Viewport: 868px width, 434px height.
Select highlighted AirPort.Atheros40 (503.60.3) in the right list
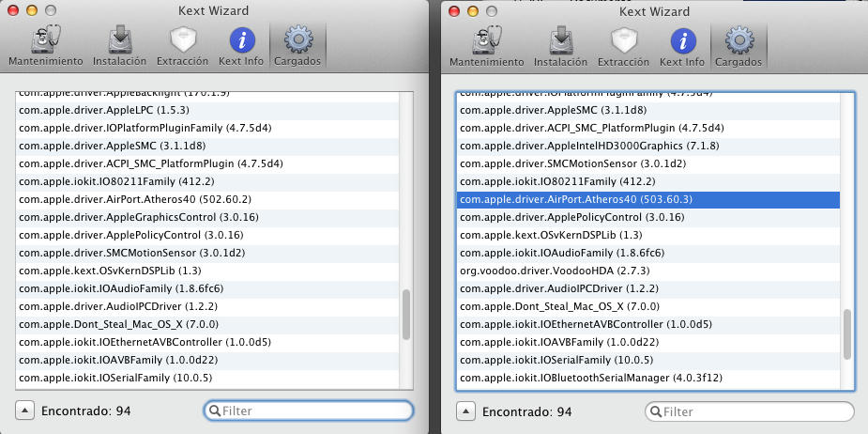(x=647, y=199)
